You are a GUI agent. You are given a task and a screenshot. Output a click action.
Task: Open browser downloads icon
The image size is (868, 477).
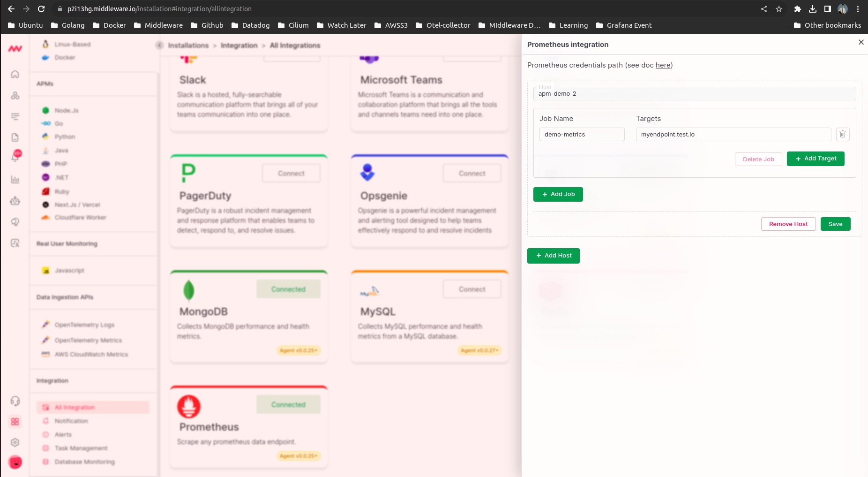pos(813,9)
